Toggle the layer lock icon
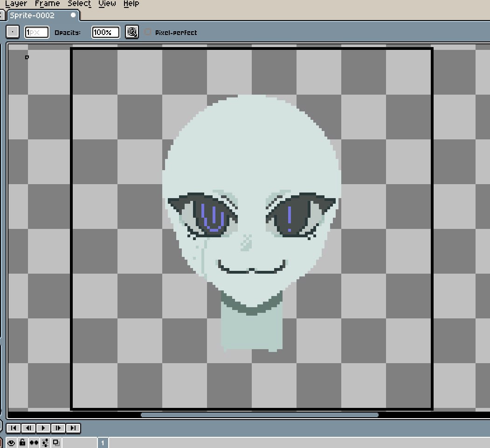Viewport: 490px width, 448px height. tap(22, 442)
